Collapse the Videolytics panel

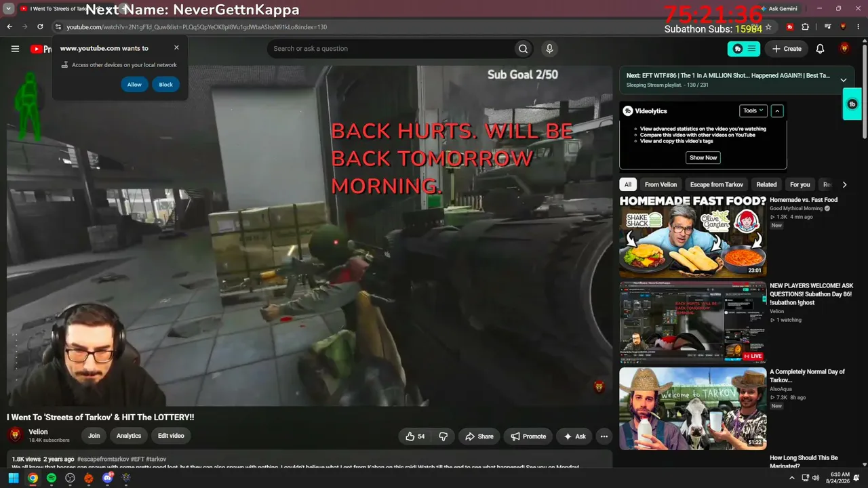click(777, 110)
